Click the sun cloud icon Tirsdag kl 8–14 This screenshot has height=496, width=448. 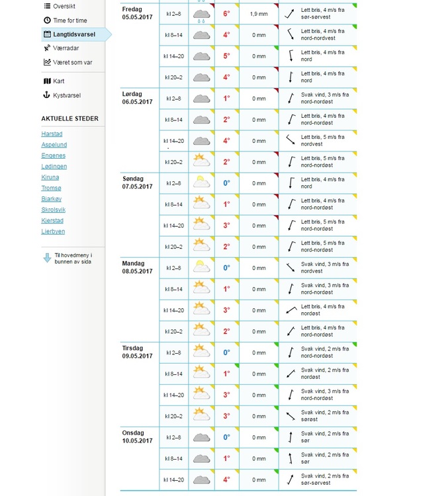pos(202,372)
